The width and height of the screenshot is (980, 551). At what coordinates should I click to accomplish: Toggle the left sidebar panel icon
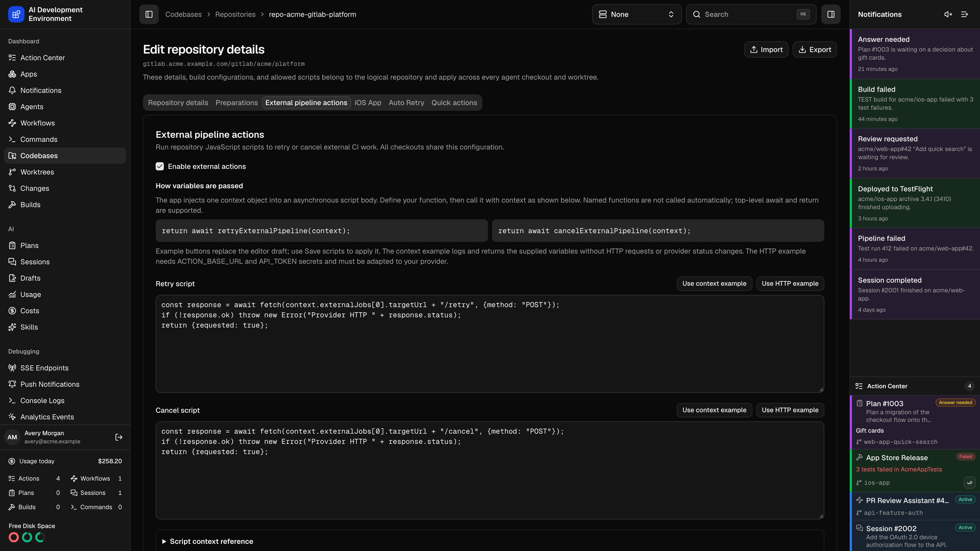tap(149, 15)
